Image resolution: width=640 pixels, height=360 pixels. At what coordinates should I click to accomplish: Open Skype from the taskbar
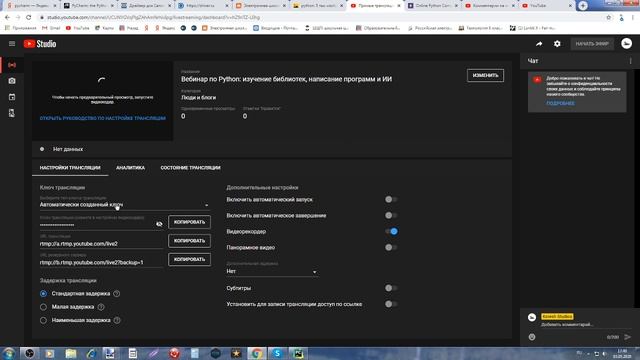277,353
